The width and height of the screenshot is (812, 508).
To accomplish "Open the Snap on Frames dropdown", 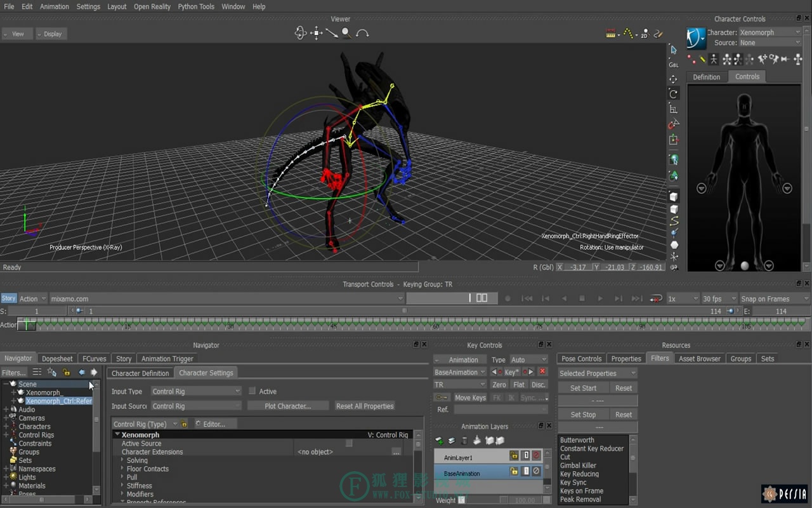I will pos(775,298).
